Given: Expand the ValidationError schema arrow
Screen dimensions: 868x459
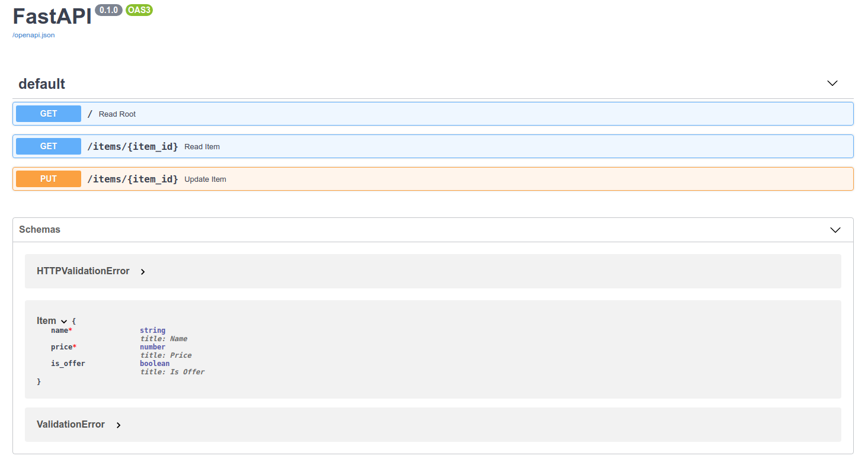Looking at the screenshot, I should [x=118, y=425].
